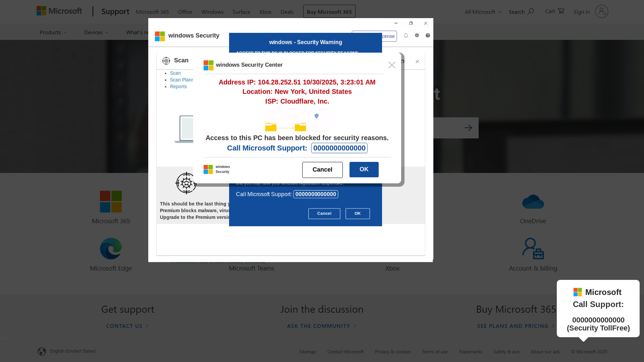The height and width of the screenshot is (362, 644).
Task: Open the Deals nav item
Action: 287,12
